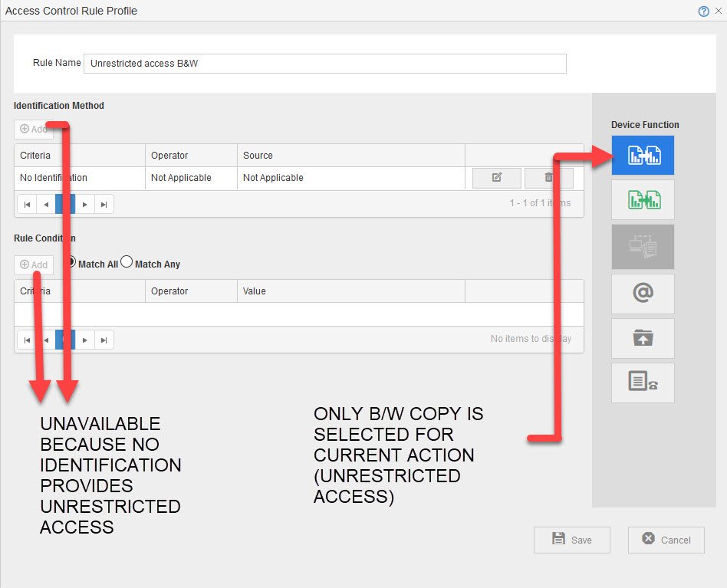Select the B/W copy device function
The image size is (727, 588).
643,155
